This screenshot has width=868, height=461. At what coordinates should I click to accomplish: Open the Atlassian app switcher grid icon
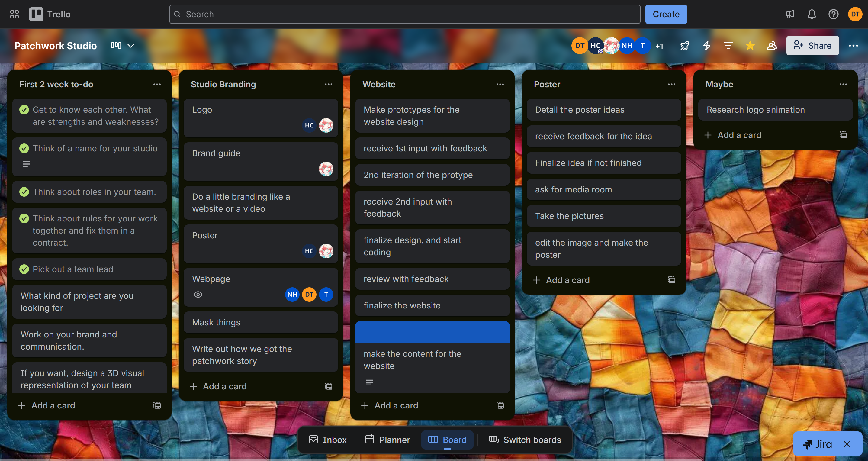click(14, 14)
